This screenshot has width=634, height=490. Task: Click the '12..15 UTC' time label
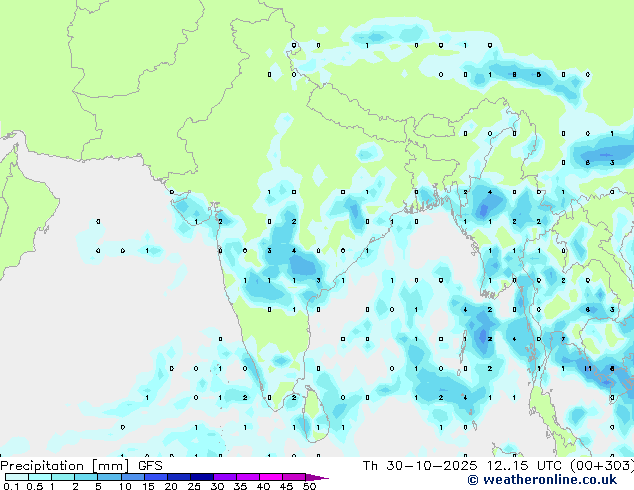[524, 466]
